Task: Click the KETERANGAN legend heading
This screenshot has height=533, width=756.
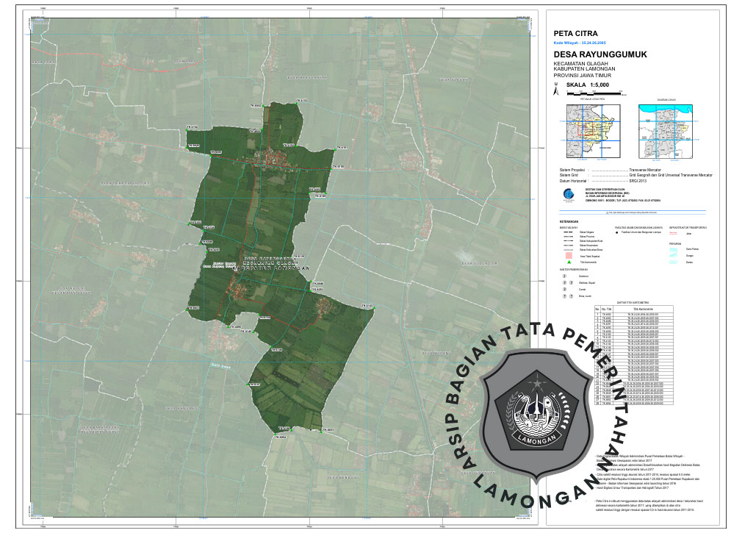Action: point(569,221)
